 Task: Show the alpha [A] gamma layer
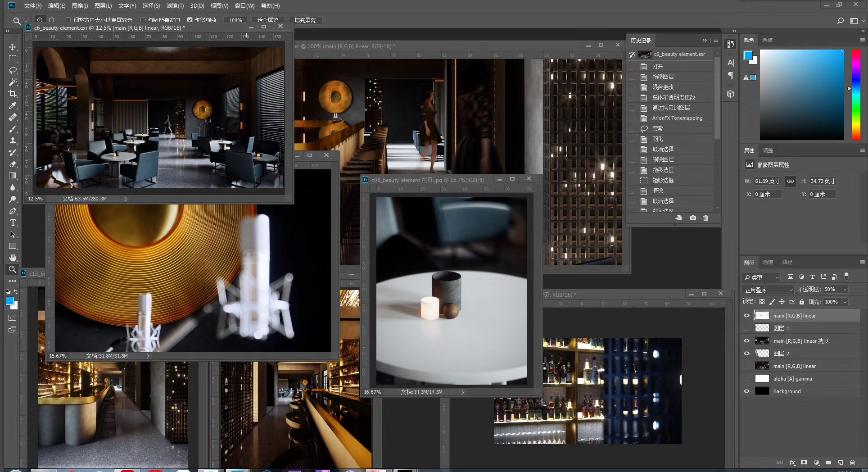pyautogui.click(x=746, y=379)
